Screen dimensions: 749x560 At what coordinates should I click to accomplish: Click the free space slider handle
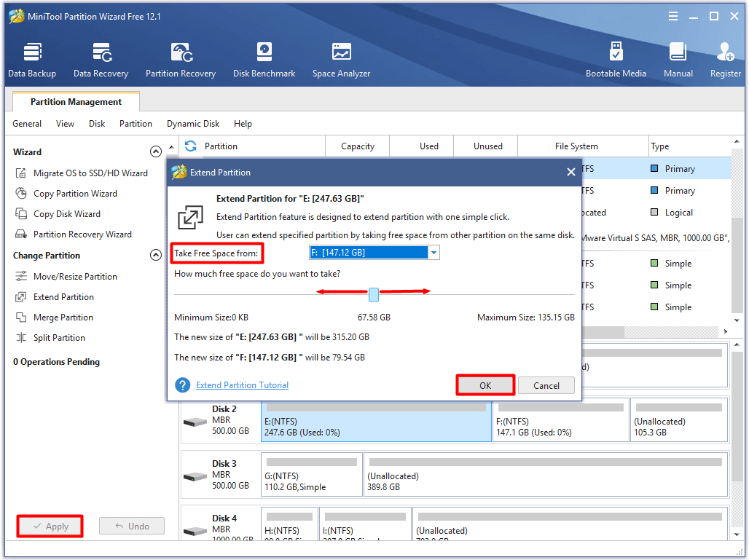click(374, 295)
